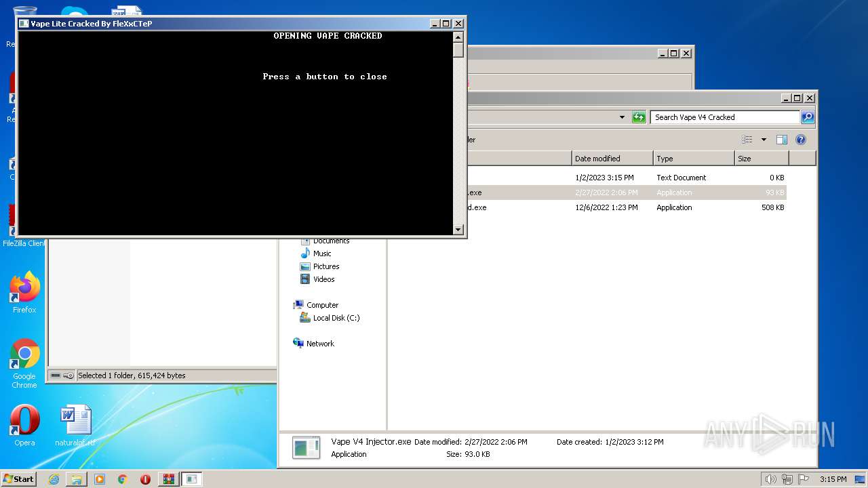This screenshot has width=868, height=488.
Task: Open the Videos library
Action: pyautogui.click(x=323, y=279)
